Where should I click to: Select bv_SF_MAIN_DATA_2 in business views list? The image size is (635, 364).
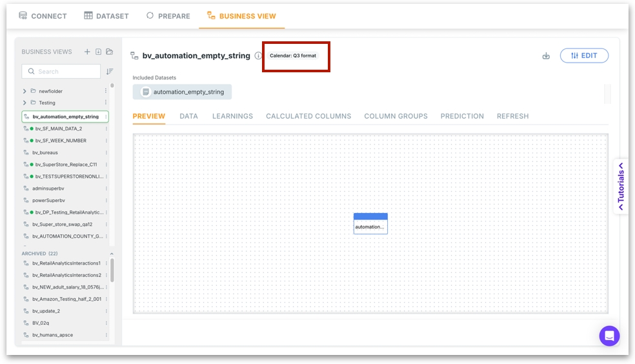pos(58,129)
